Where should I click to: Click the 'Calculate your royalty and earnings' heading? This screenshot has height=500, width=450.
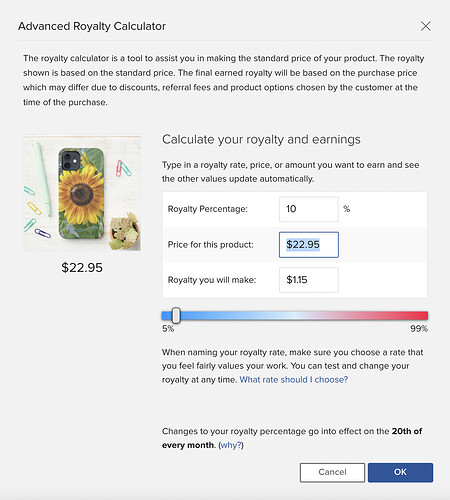[261, 140]
